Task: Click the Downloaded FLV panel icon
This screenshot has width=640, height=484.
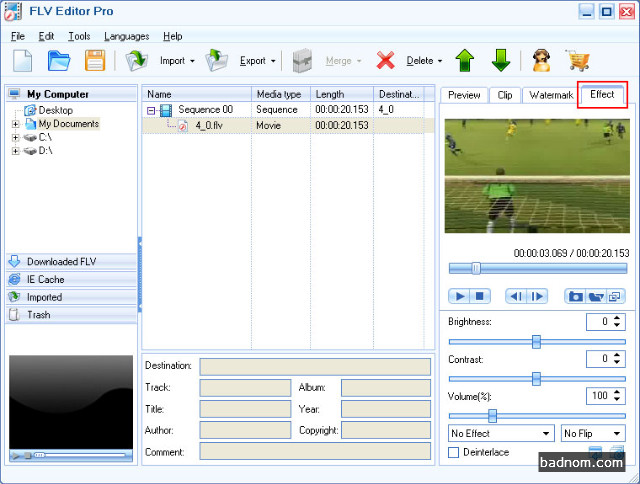Action: tap(14, 261)
